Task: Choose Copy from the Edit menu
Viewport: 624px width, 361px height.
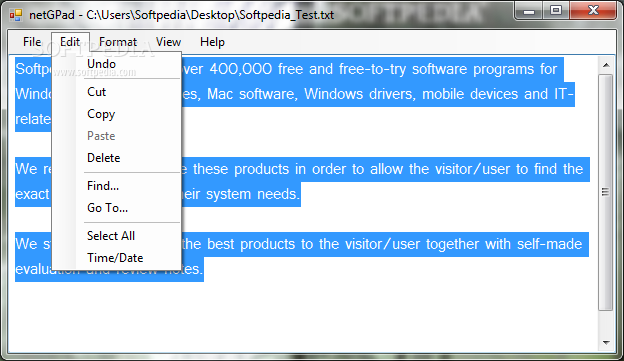Action: pos(117,114)
